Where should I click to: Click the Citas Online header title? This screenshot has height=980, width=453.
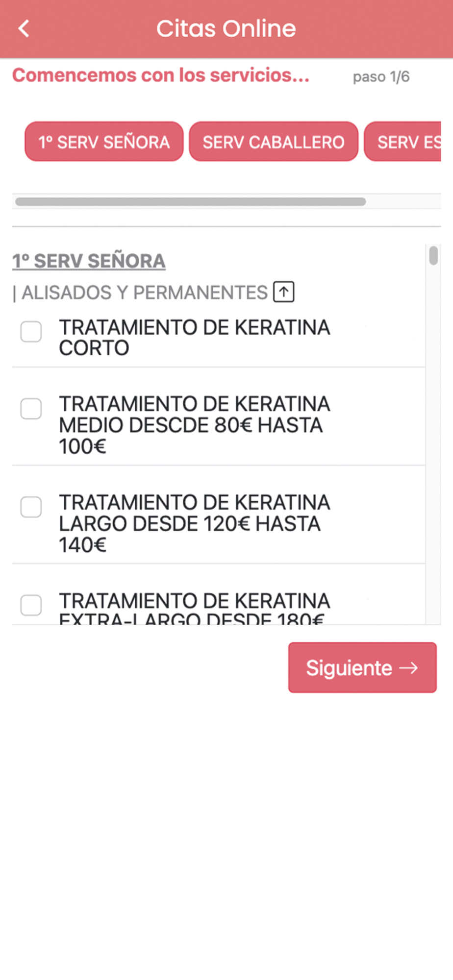pos(226,28)
